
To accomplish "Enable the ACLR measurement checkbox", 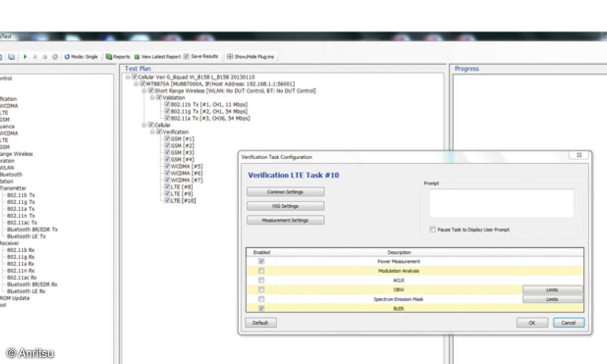I will (x=261, y=280).
